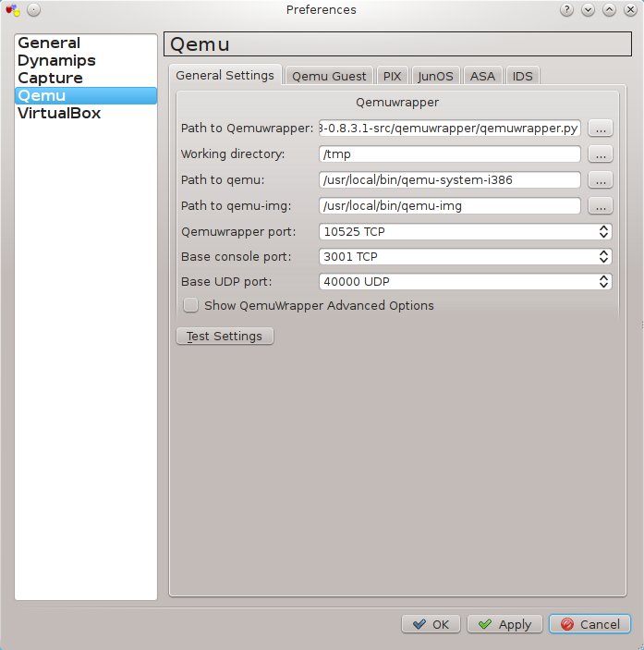Browse for the qemu-img path

[601, 206]
